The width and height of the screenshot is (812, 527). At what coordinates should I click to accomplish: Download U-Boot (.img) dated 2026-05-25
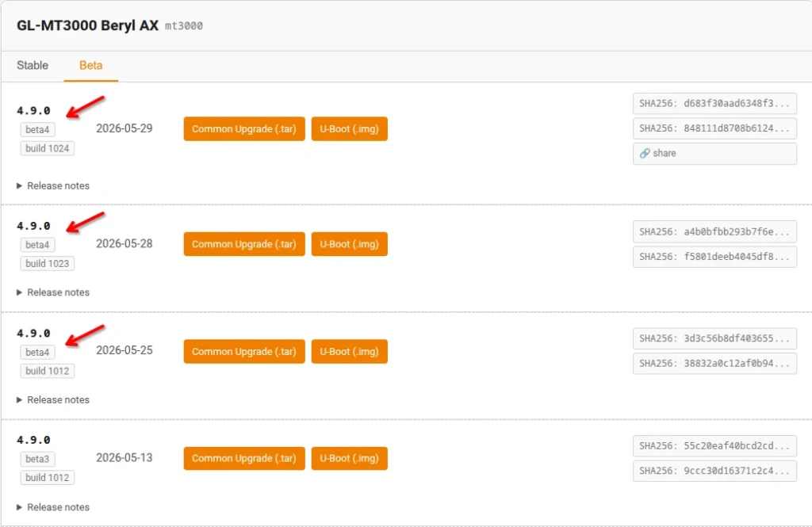pyautogui.click(x=349, y=352)
